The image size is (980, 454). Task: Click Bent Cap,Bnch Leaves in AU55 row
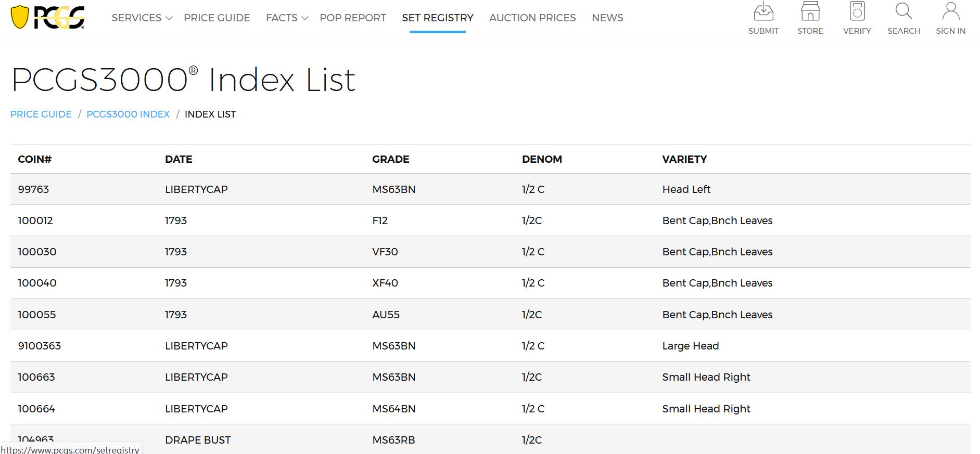(x=717, y=315)
